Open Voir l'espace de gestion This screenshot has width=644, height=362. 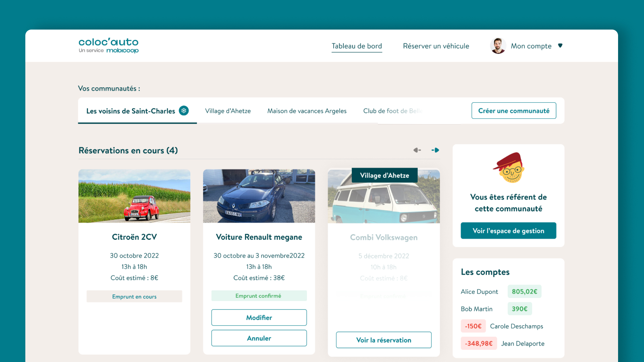coord(508,231)
